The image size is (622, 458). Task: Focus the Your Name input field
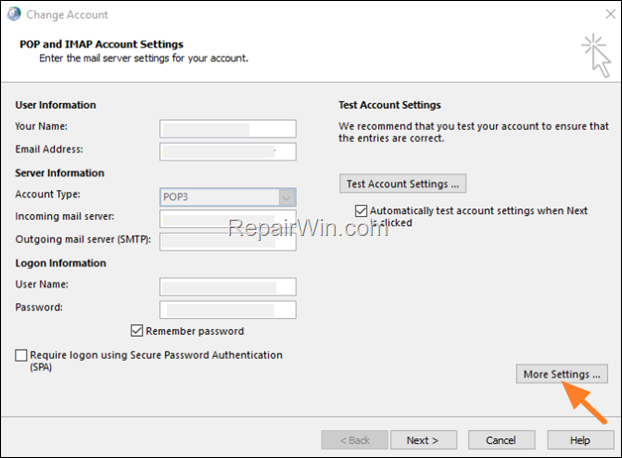click(x=228, y=129)
